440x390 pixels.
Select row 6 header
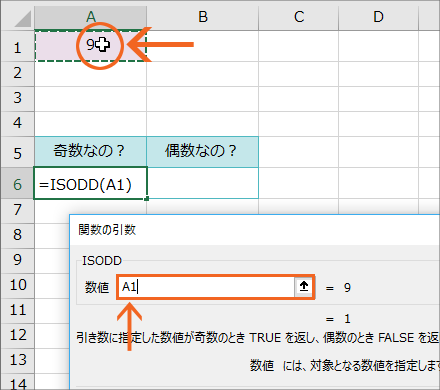click(x=17, y=183)
